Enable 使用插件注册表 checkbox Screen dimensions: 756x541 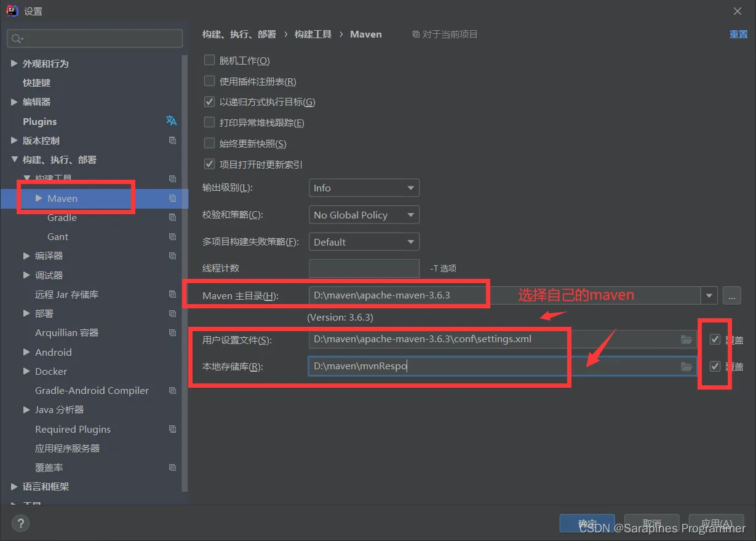(x=209, y=81)
